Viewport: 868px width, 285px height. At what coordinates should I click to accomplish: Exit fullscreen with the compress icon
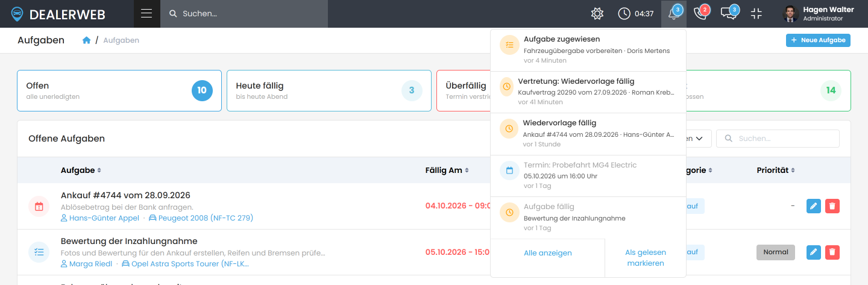(x=756, y=14)
